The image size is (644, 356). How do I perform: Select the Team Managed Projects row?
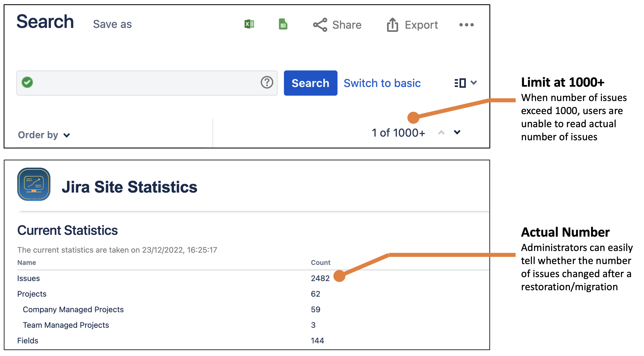tap(66, 325)
